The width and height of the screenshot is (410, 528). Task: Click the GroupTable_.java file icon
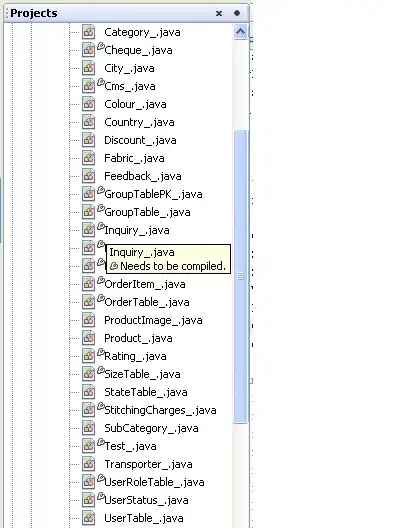tap(89, 212)
